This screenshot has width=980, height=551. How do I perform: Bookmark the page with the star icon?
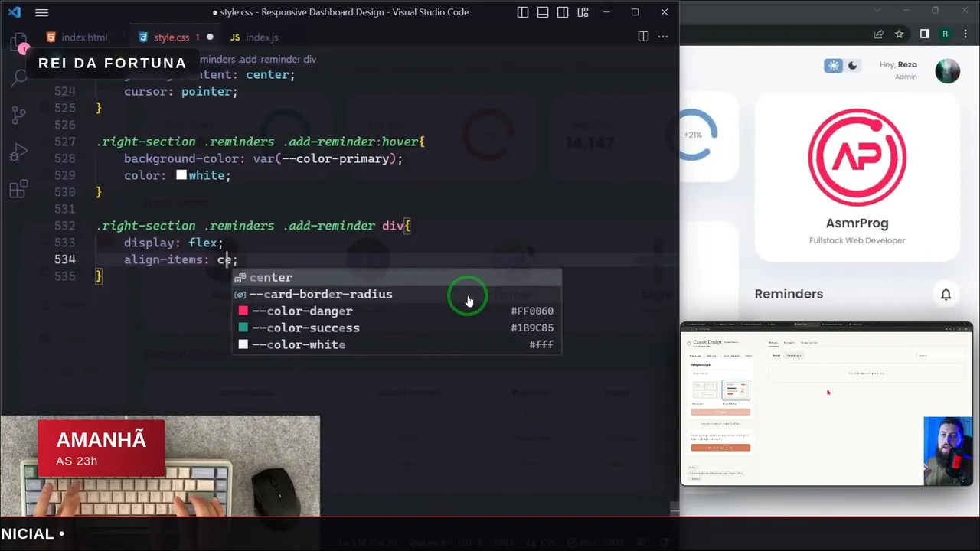pos(900,34)
